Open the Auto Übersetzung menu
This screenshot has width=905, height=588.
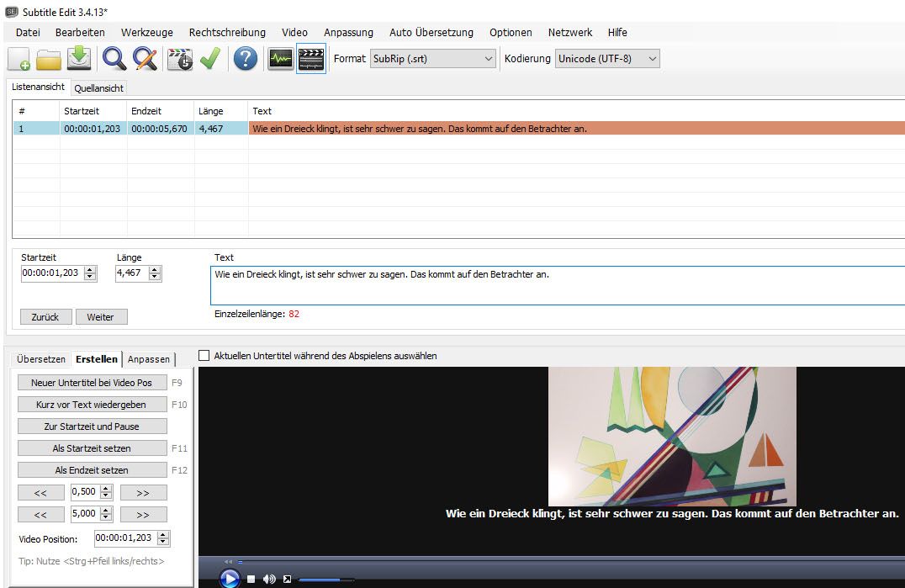tap(431, 32)
